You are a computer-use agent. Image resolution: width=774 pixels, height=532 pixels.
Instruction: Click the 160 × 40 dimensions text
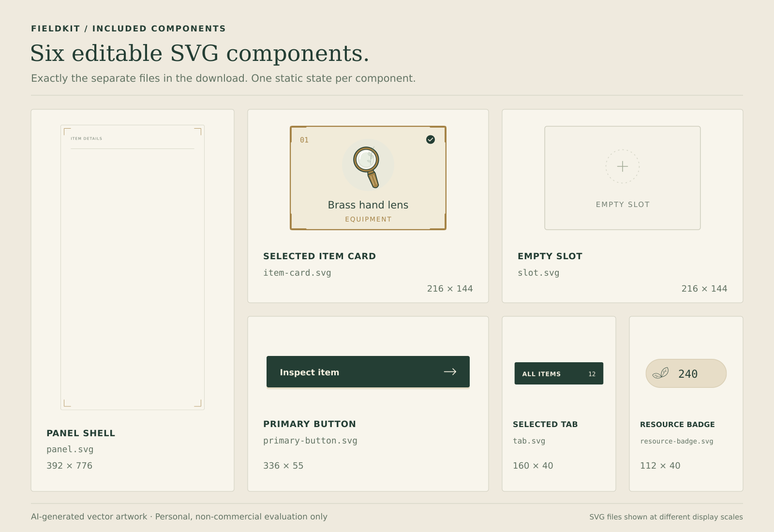[533, 466]
